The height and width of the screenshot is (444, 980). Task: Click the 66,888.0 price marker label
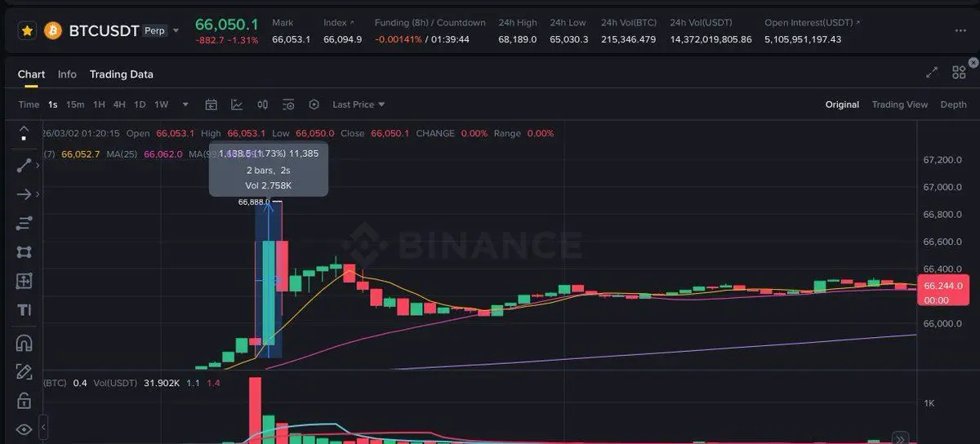pyautogui.click(x=253, y=202)
